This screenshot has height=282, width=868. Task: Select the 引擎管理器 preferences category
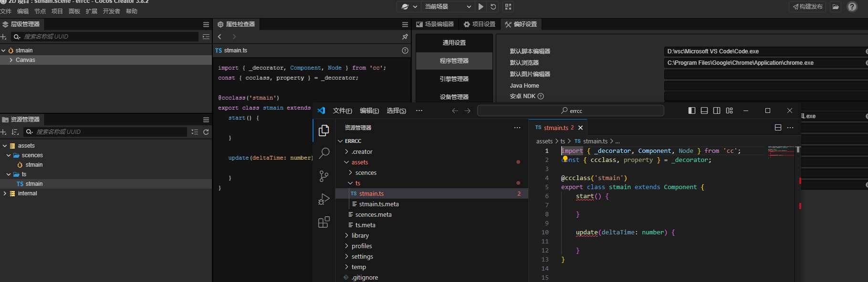tap(454, 79)
